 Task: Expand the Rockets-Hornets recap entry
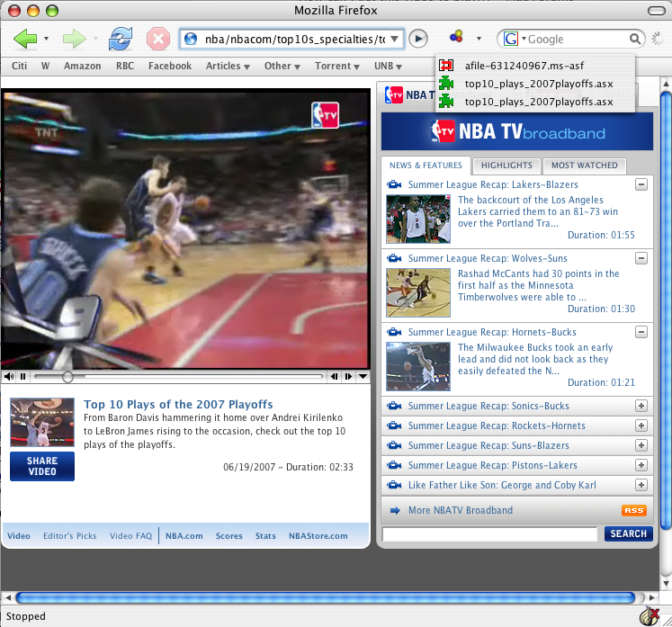point(641,425)
